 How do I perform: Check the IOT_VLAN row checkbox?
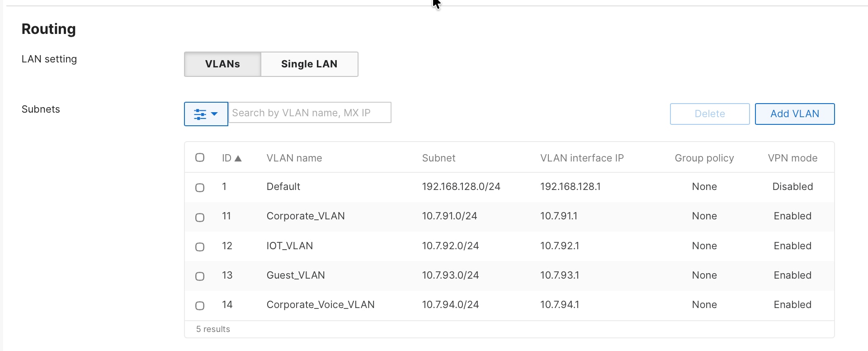[200, 247]
